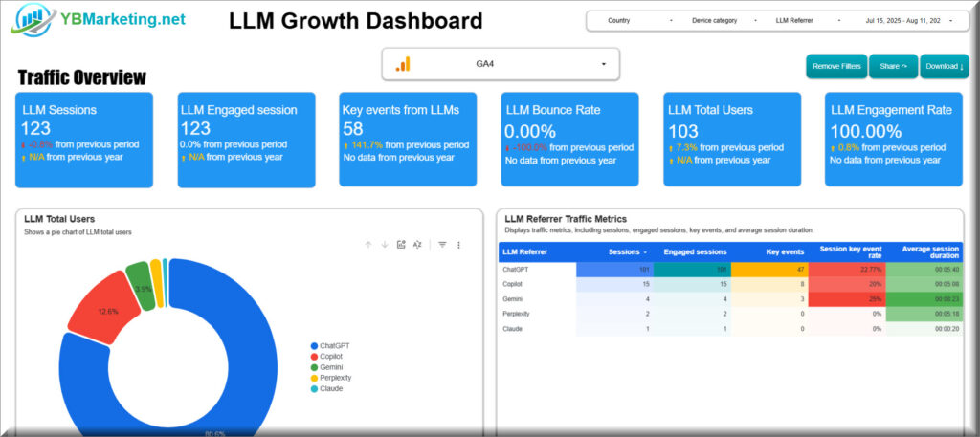Screen dimensions: 980x437
Task: Click the LLM Growth Dashboard title
Action: pos(356,21)
